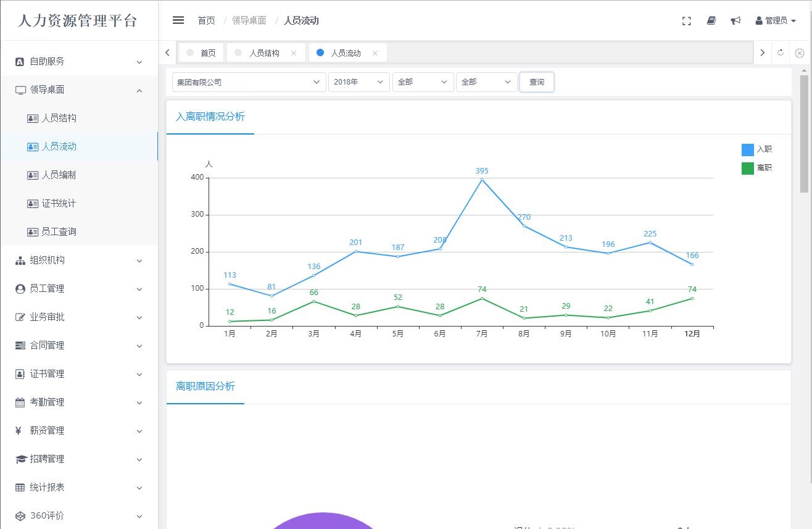Expand the 薪资管理 menu chevron
Image resolution: width=812 pixels, height=529 pixels.
tap(139, 431)
